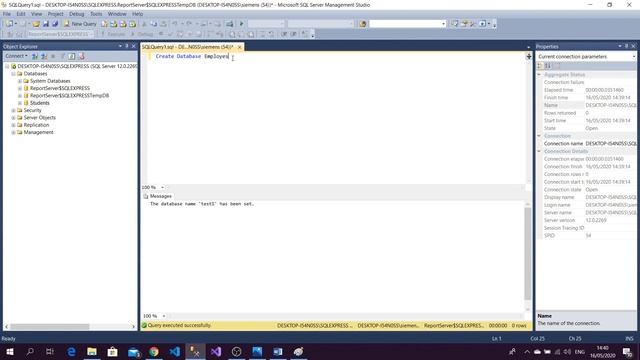The image size is (640, 360).
Task: Open Microsoft Edge from taskbar
Action: 71,351
